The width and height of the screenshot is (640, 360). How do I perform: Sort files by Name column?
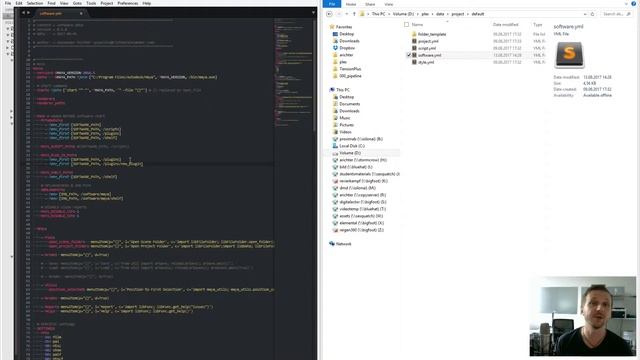click(x=417, y=24)
